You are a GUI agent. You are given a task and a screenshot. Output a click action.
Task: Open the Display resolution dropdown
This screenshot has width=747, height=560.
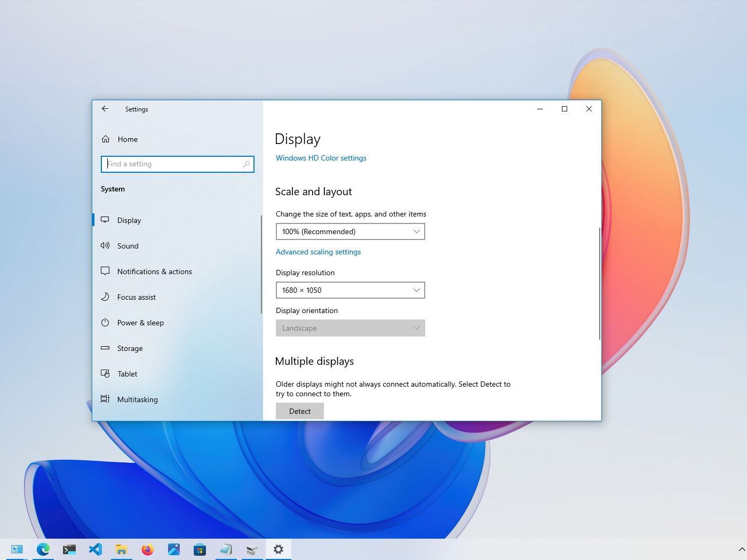point(351,290)
